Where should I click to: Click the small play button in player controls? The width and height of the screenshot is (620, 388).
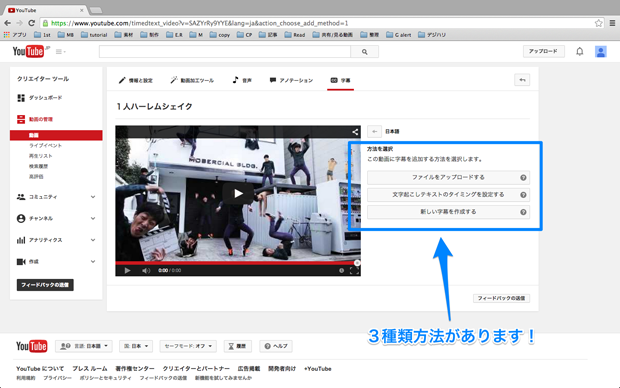pyautogui.click(x=127, y=271)
